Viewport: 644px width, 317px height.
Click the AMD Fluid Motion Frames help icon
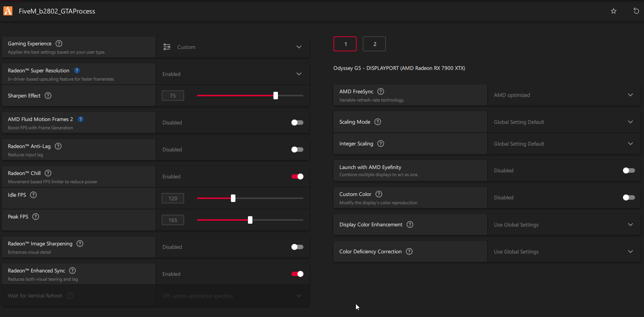(x=81, y=119)
